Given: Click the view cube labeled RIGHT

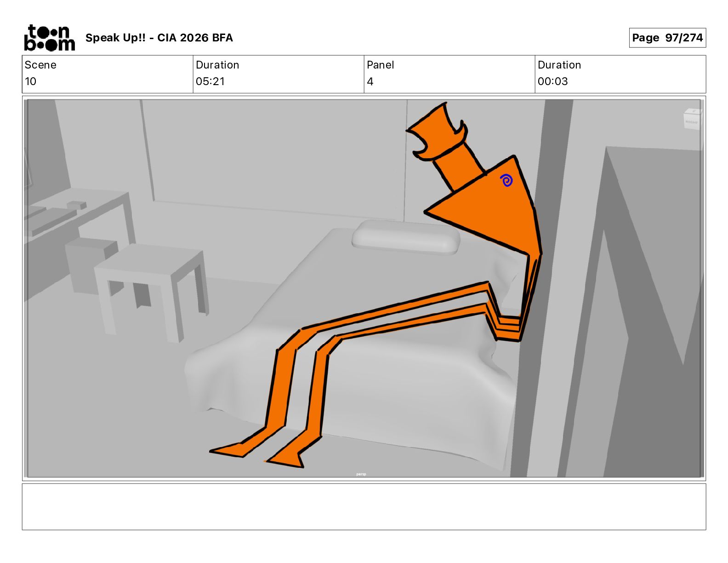Looking at the screenshot, I should coord(692,119).
